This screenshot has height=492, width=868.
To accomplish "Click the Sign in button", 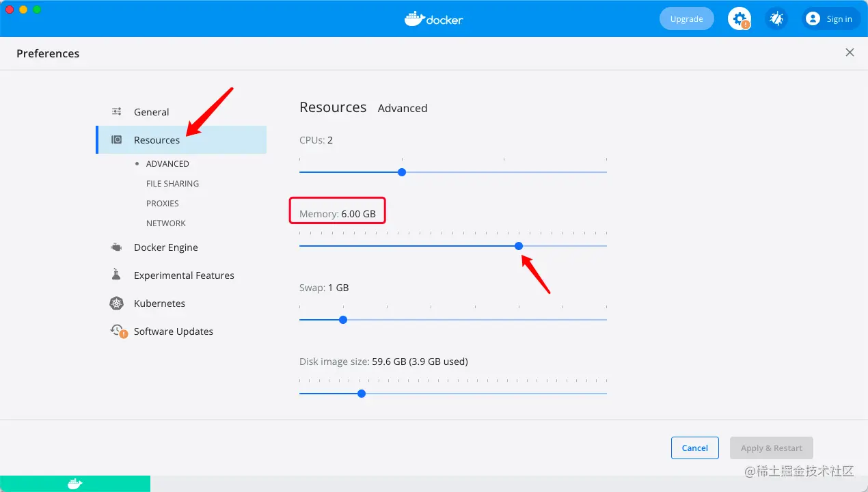I will (x=831, y=19).
